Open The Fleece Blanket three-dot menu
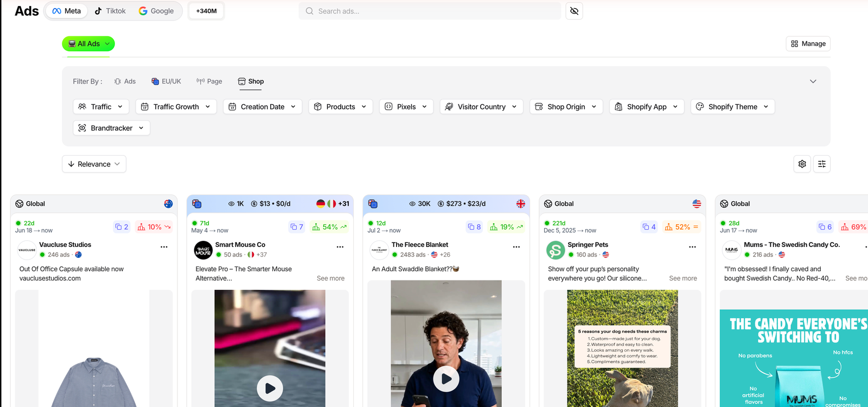This screenshot has width=868, height=407. coord(516,247)
